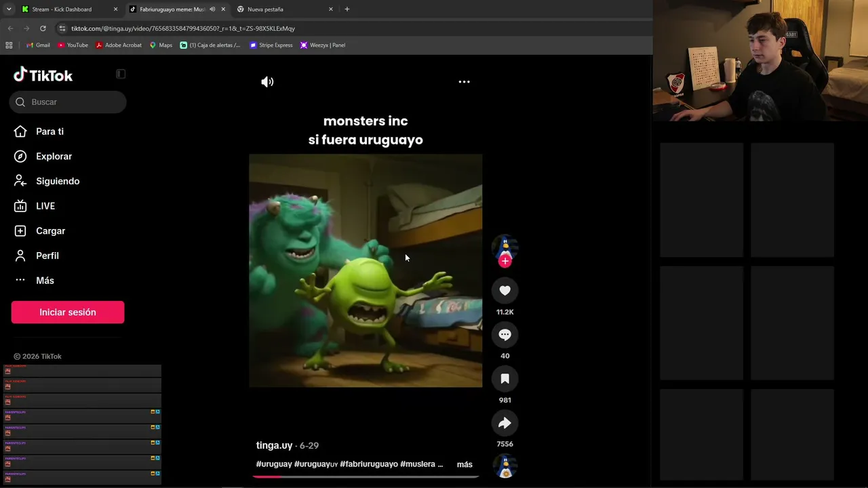This screenshot has width=868, height=488.
Task: Open the Weezyx | Panel bookmark
Action: (x=323, y=45)
